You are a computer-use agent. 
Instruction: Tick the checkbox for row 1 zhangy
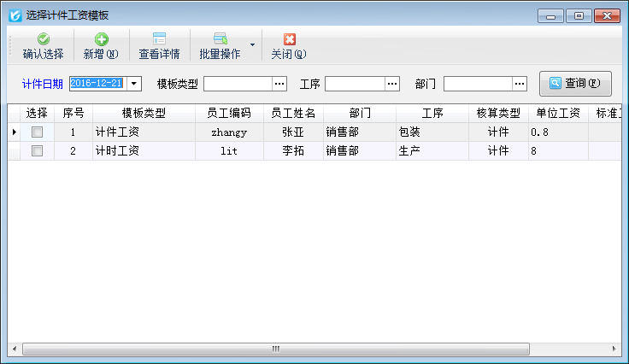pyautogui.click(x=37, y=132)
